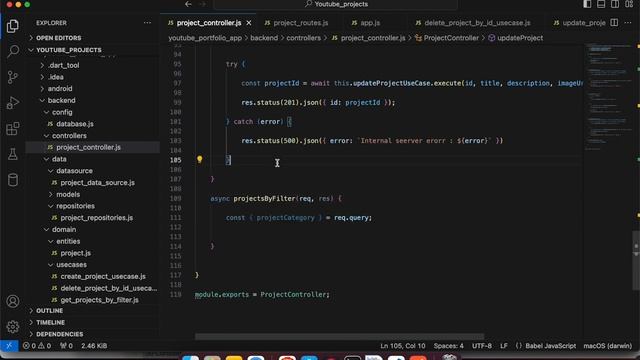This screenshot has height=360, width=640.
Task: Change end of line sequence LF
Action: (x=504, y=346)
